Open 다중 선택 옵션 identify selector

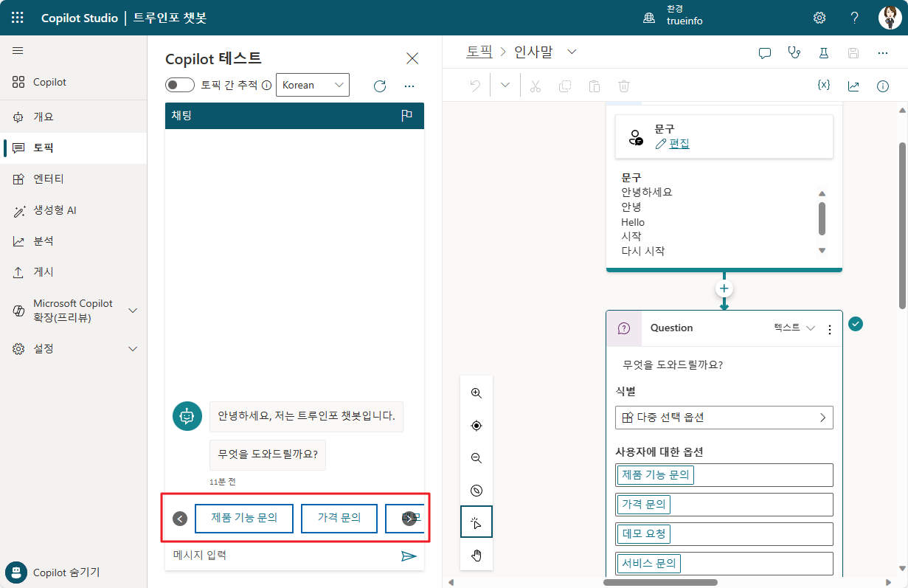(724, 417)
